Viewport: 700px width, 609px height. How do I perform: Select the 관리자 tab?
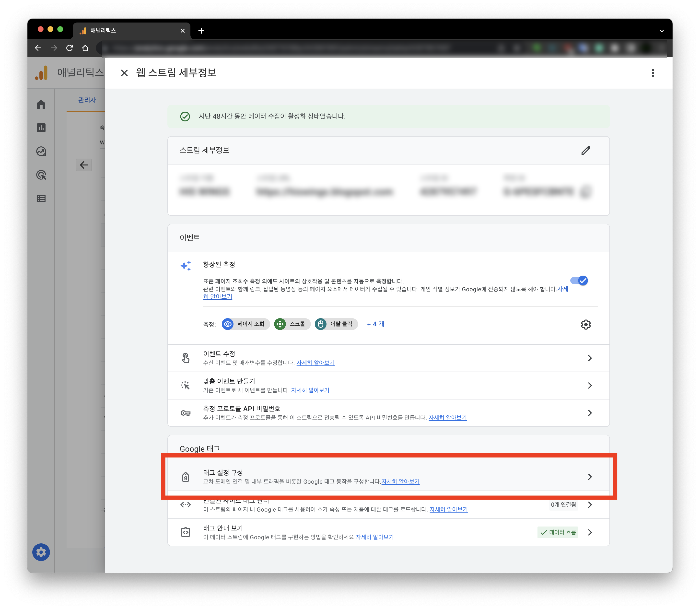click(87, 100)
